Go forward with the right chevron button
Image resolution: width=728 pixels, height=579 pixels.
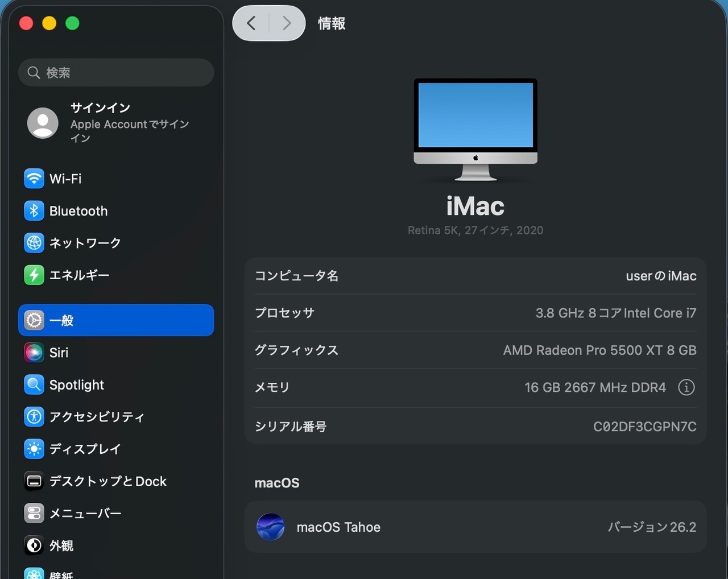pos(287,23)
